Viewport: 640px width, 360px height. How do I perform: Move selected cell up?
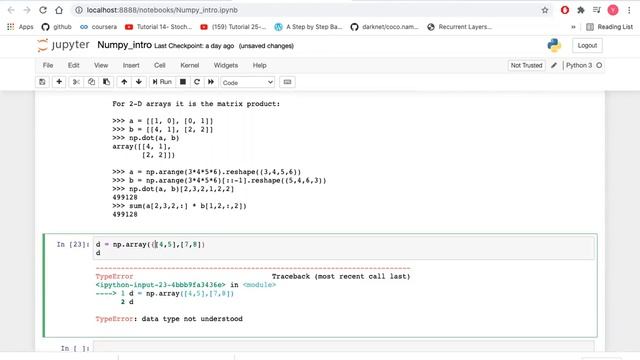tap(124, 82)
